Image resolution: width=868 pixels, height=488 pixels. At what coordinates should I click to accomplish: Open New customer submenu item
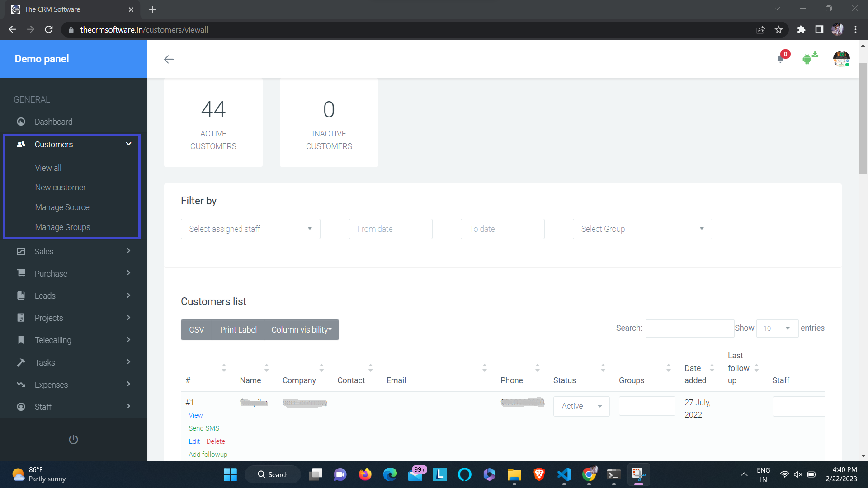(60, 188)
